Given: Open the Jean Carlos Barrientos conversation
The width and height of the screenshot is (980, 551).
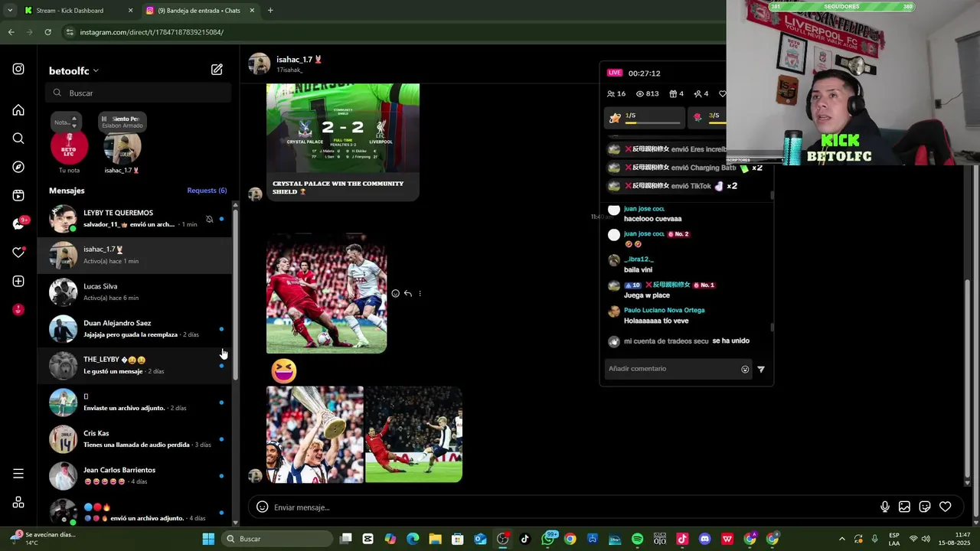Looking at the screenshot, I should 134,476.
